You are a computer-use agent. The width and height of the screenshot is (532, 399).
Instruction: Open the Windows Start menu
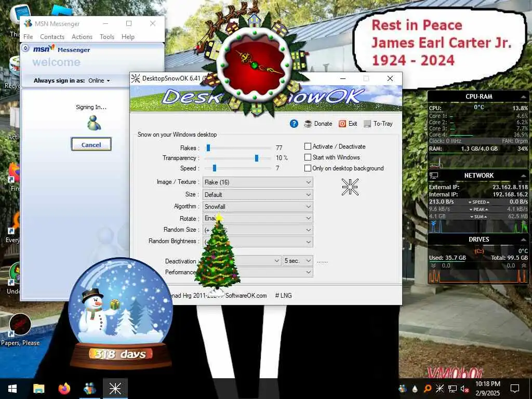pyautogui.click(x=12, y=389)
